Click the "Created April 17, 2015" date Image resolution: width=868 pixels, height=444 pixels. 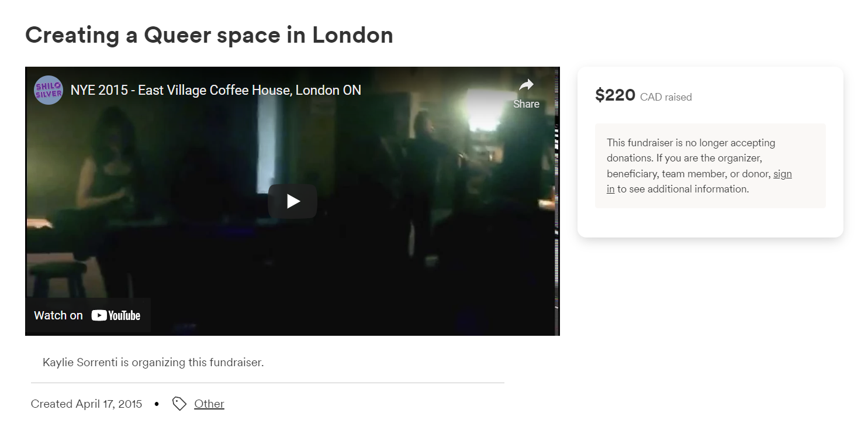pos(87,404)
